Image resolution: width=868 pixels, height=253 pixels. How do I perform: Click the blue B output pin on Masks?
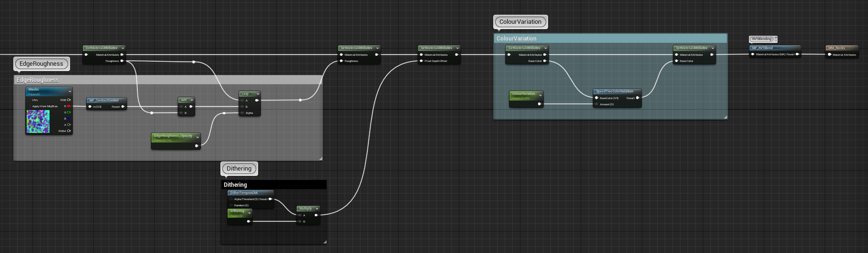(69, 119)
